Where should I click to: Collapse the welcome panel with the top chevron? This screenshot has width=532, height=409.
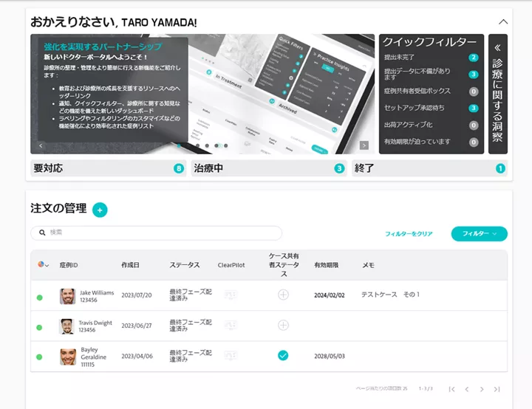[503, 22]
